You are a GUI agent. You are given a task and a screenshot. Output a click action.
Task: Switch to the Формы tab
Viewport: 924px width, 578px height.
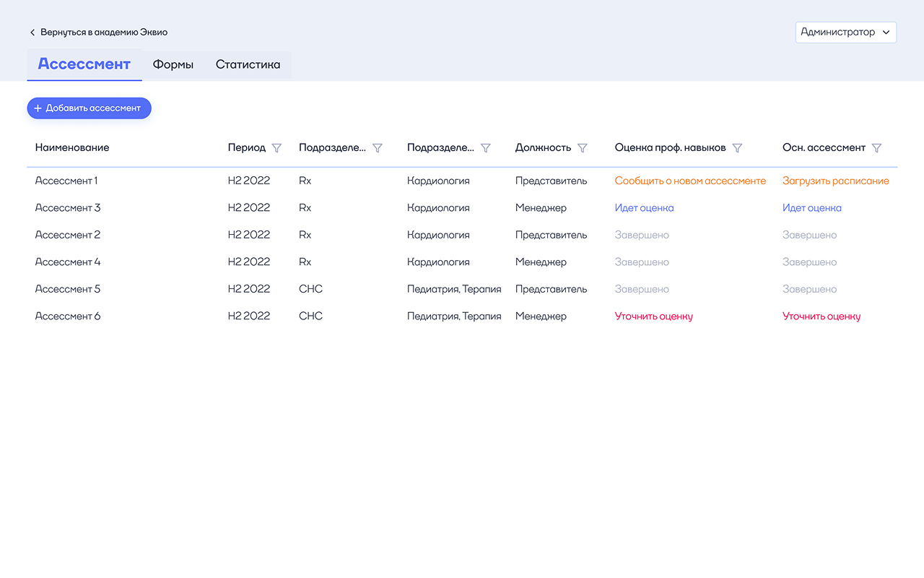tap(173, 65)
